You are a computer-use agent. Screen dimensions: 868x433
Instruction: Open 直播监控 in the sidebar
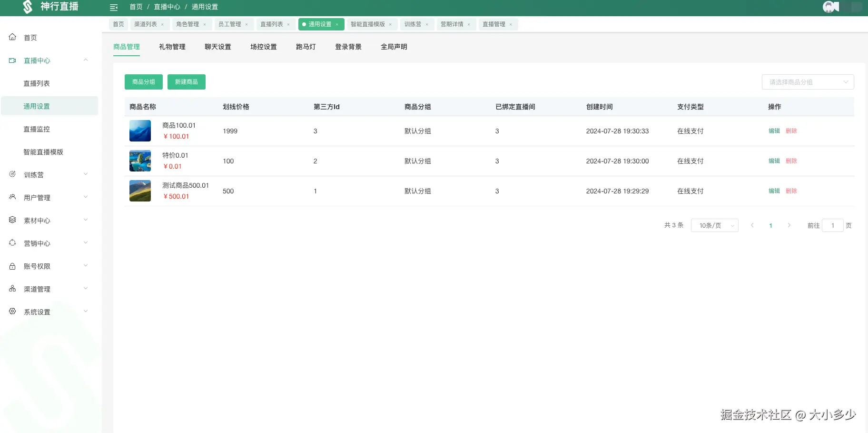37,129
